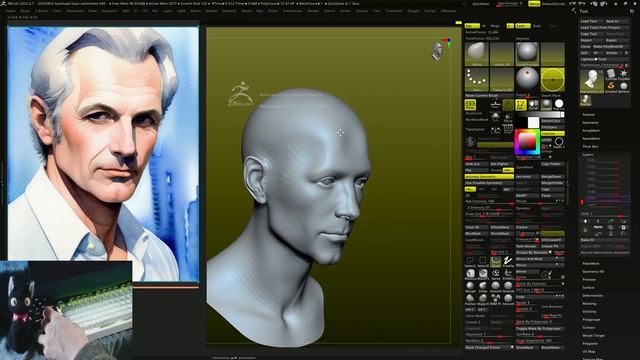
Task: Toggle Mask Changed Points
Action: pos(489,347)
